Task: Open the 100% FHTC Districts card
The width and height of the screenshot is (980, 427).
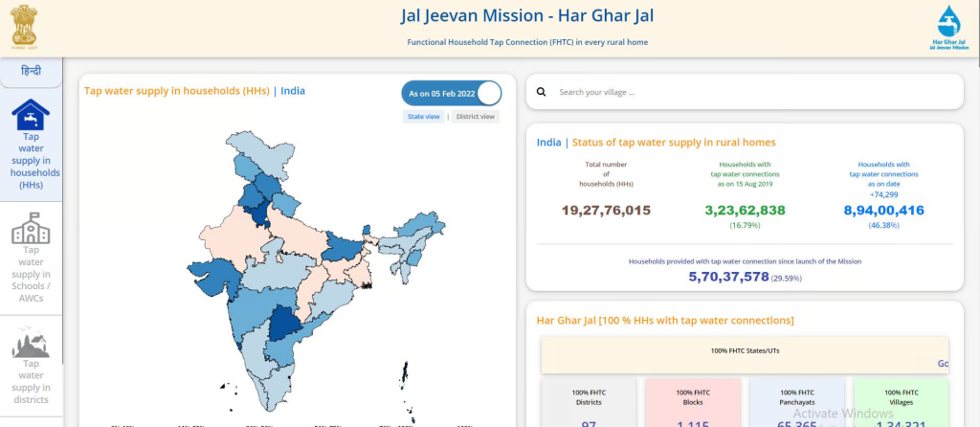Action: click(589, 402)
